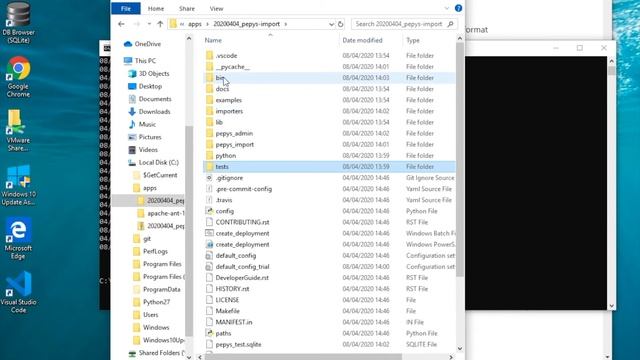Click 20200404_pepys-import breadcrumb segment

point(247,24)
